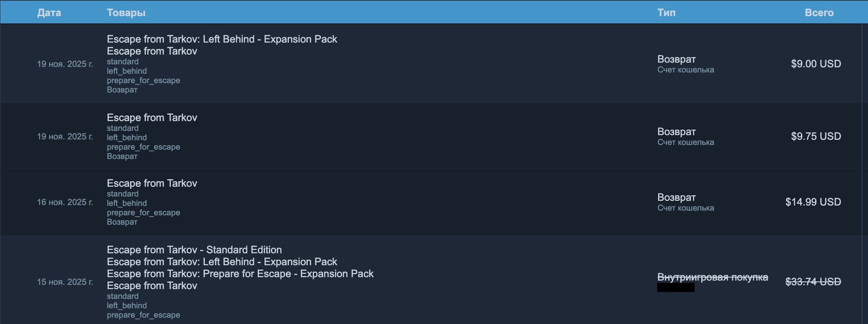
Task: Click the 16 ноя. 2025 г. date
Action: click(65, 202)
